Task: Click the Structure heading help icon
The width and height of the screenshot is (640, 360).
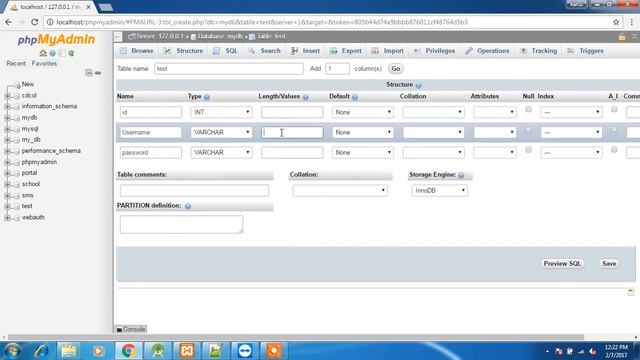Action: [418, 85]
